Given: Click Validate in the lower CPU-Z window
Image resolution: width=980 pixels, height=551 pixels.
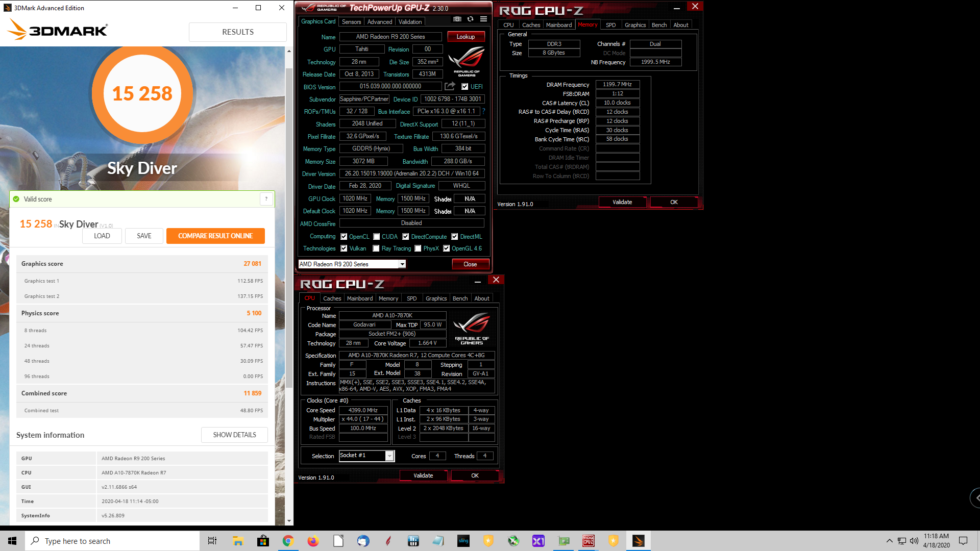Looking at the screenshot, I should point(423,475).
